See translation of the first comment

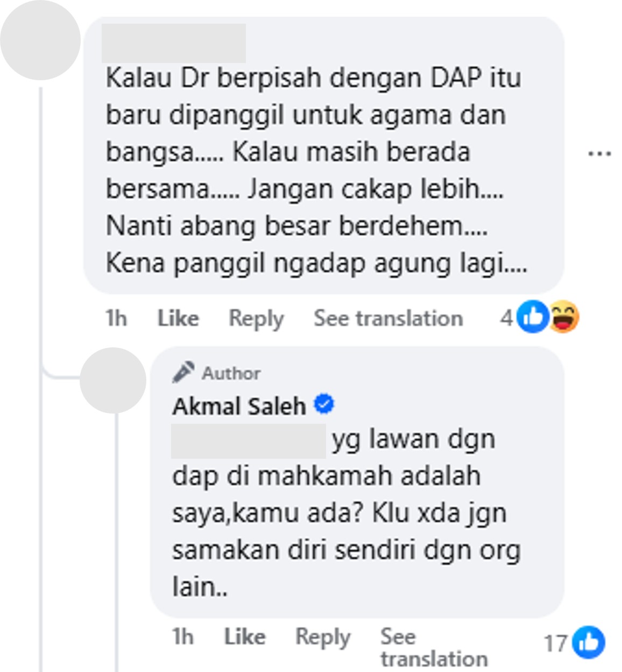pyautogui.click(x=388, y=318)
